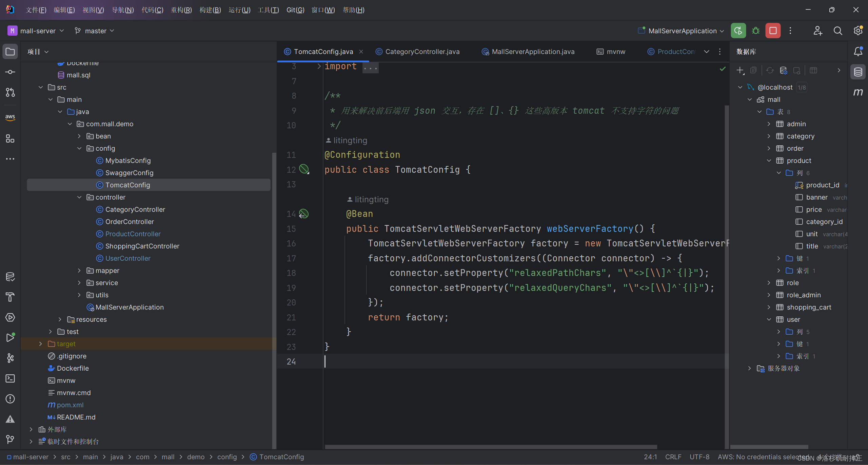This screenshot has width=868, height=465.
Task: Open editor tab options vertical dots
Action: [x=720, y=52]
